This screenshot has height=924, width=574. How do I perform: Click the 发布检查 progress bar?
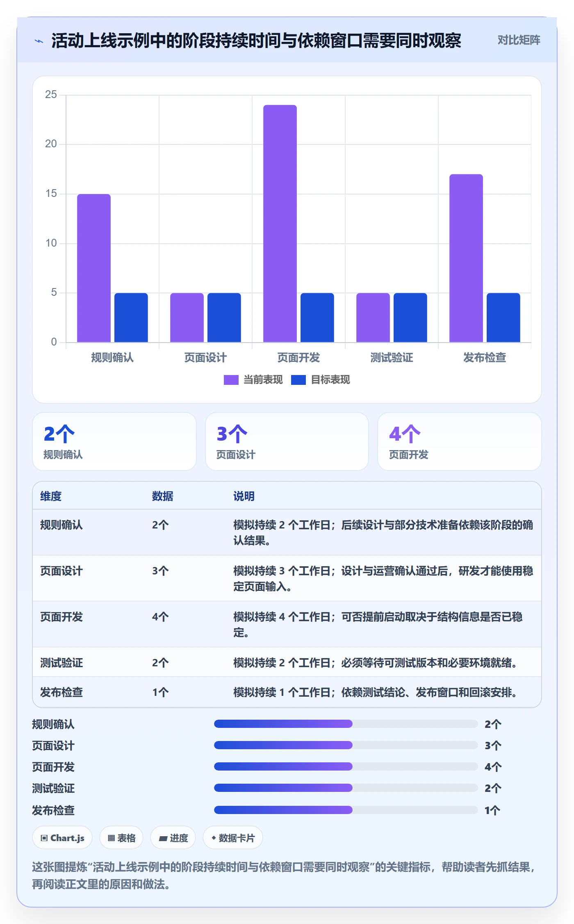pyautogui.click(x=346, y=810)
